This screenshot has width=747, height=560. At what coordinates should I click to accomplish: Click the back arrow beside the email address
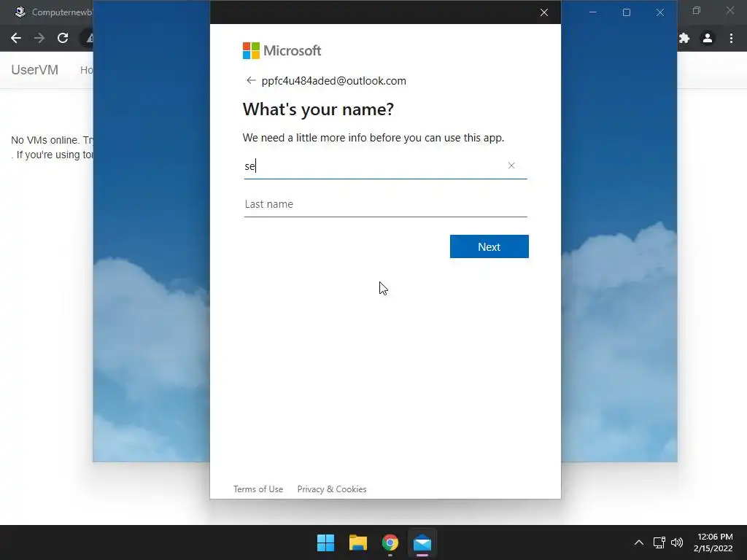251,80
